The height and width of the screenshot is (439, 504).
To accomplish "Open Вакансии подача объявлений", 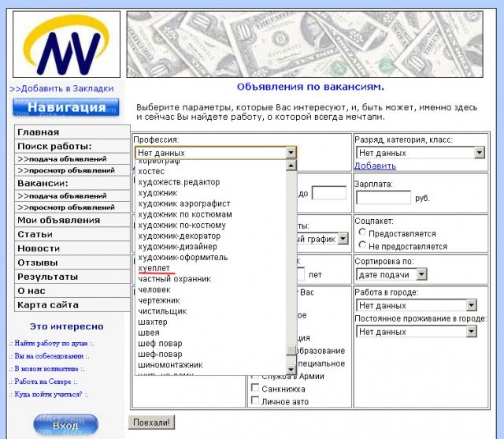I will (72, 196).
